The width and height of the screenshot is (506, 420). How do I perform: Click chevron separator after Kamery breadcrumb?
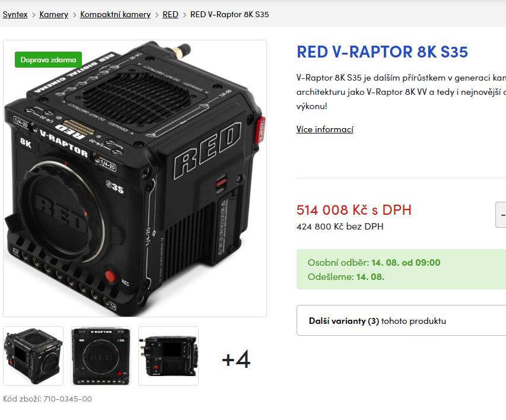tap(74, 15)
